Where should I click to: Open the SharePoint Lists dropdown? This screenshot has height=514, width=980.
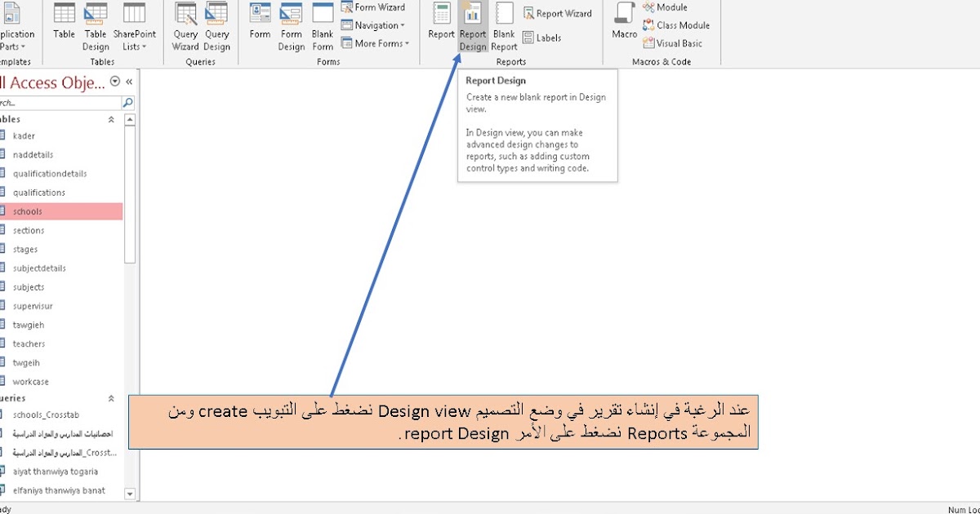pyautogui.click(x=136, y=26)
